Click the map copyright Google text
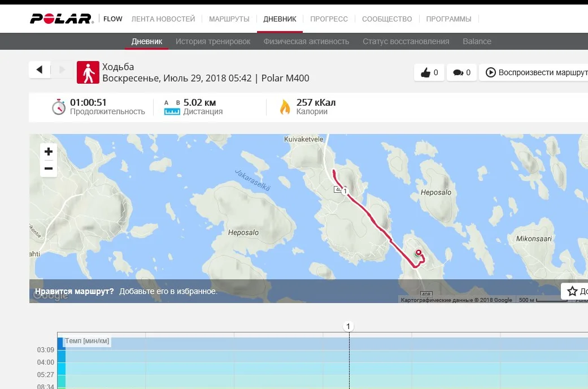The height and width of the screenshot is (389, 588). click(456, 300)
